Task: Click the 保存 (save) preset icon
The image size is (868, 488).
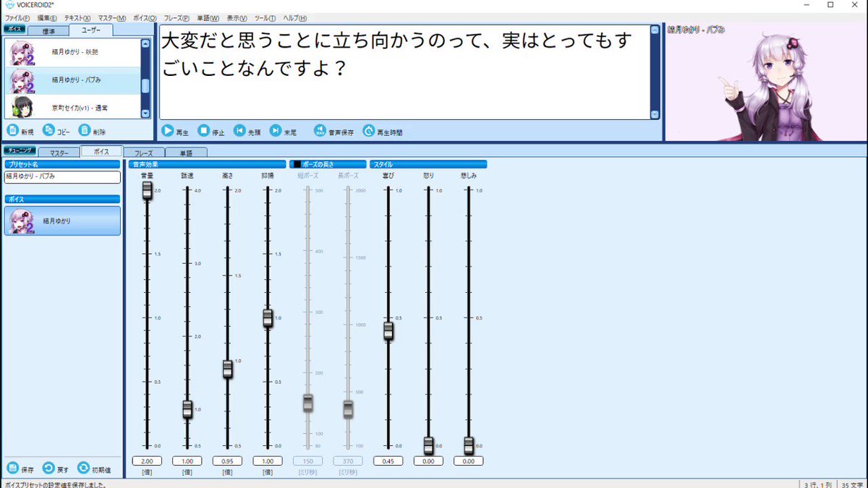Action: click(x=12, y=468)
